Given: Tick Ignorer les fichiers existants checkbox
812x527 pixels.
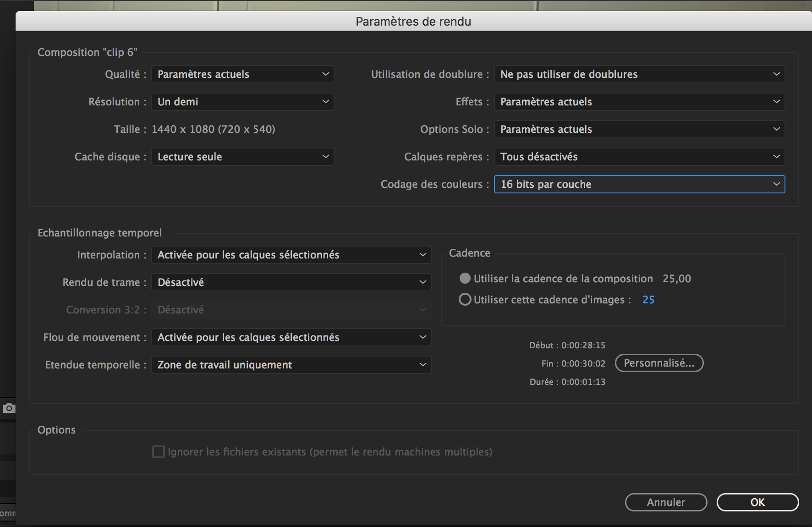Looking at the screenshot, I should [159, 452].
